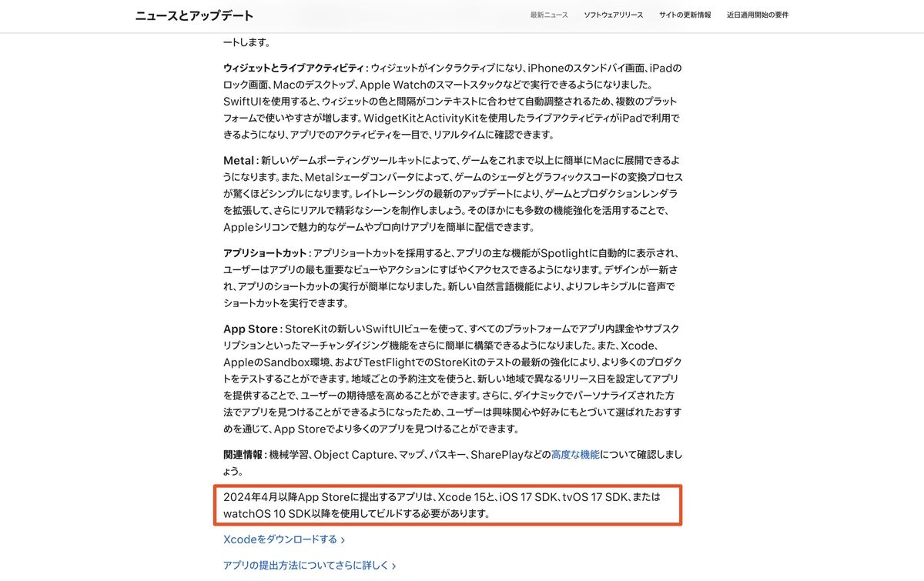Switch to the 最新ニュース tab
Image resolution: width=924 pixels, height=581 pixels.
(547, 15)
